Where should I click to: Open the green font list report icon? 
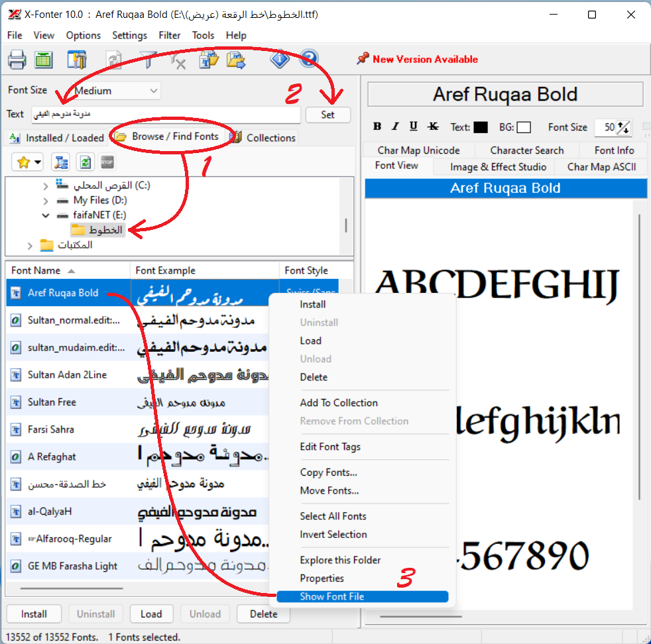pos(44,60)
